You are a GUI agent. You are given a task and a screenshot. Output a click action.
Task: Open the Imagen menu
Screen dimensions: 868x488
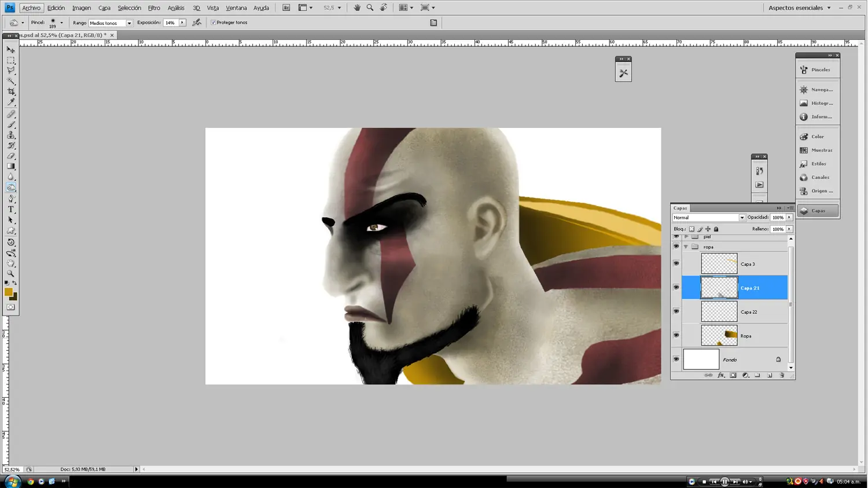(82, 8)
